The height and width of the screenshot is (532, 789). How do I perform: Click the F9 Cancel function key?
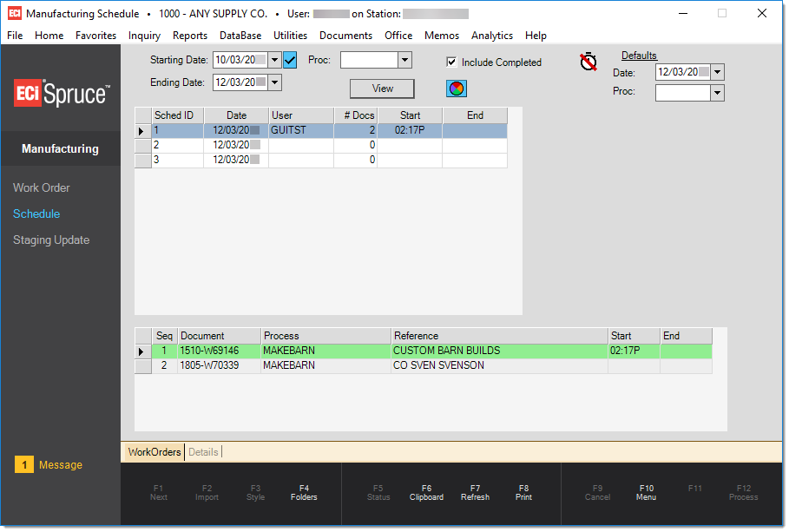pyautogui.click(x=597, y=492)
